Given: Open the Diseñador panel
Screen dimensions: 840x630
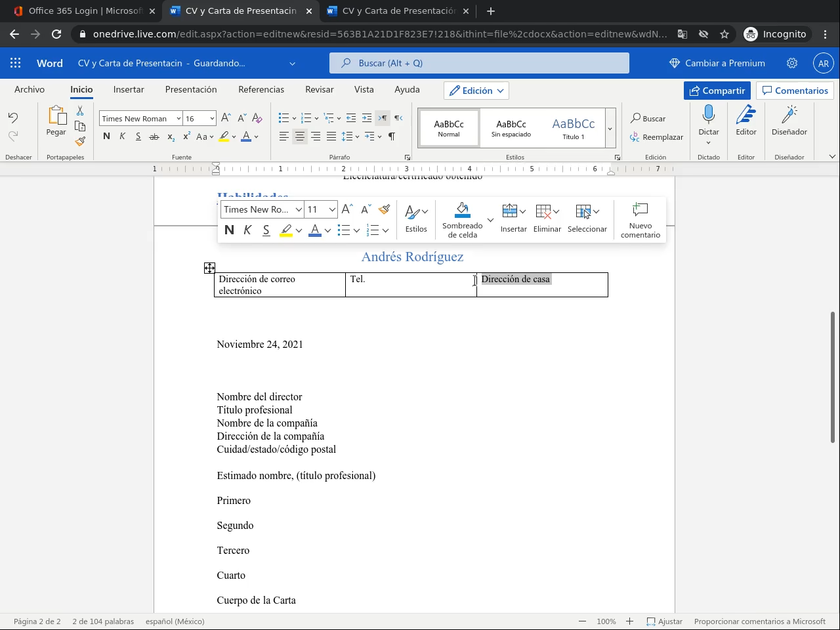Looking at the screenshot, I should [x=789, y=116].
